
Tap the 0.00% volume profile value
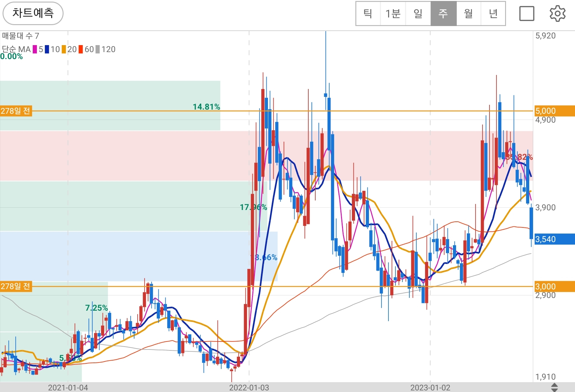[x=11, y=57]
